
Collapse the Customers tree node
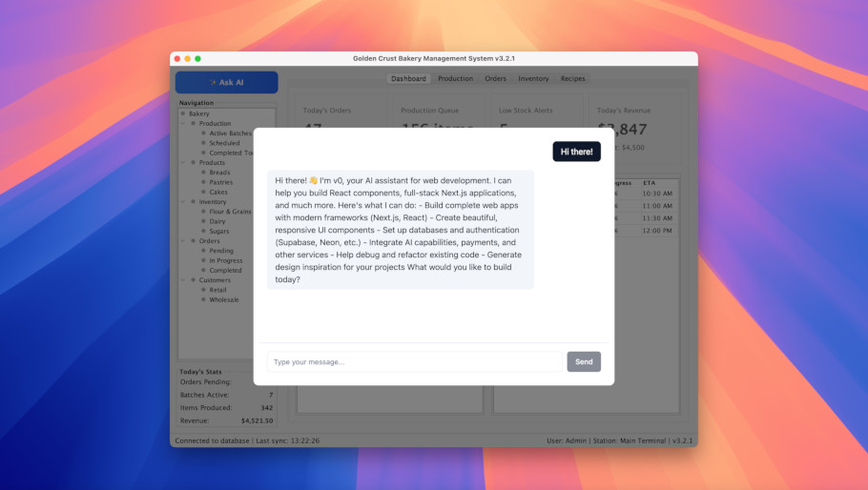point(183,280)
